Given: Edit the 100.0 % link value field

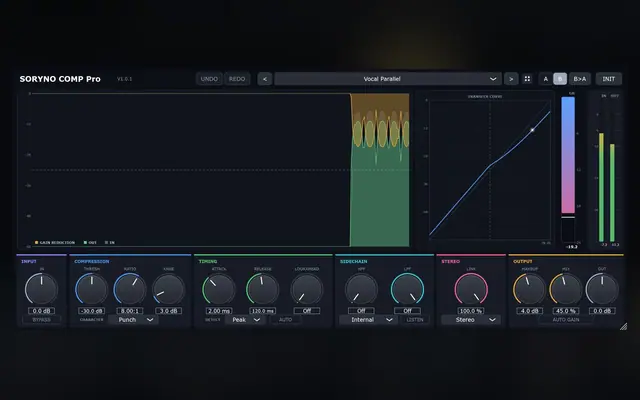Looking at the screenshot, I should point(471,311).
